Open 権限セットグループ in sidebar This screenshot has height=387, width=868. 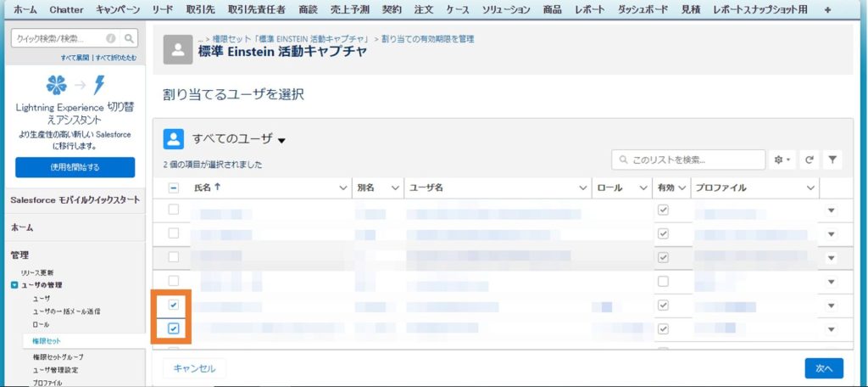(58, 357)
